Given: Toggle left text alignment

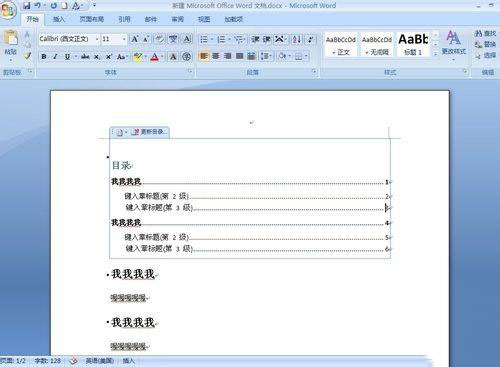Looking at the screenshot, I should [204, 56].
